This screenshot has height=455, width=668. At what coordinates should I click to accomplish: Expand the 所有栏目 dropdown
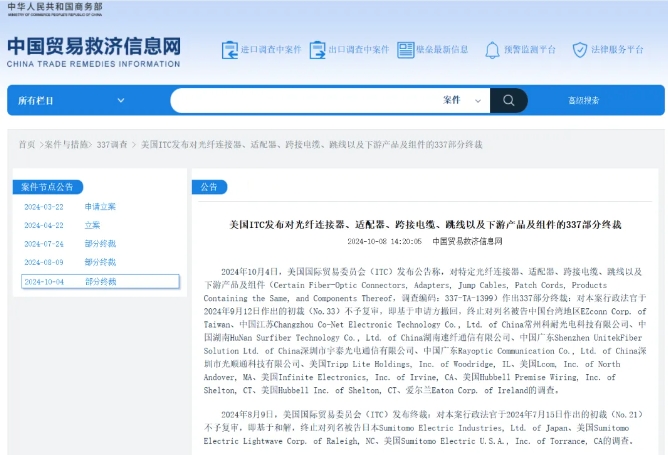[71, 101]
